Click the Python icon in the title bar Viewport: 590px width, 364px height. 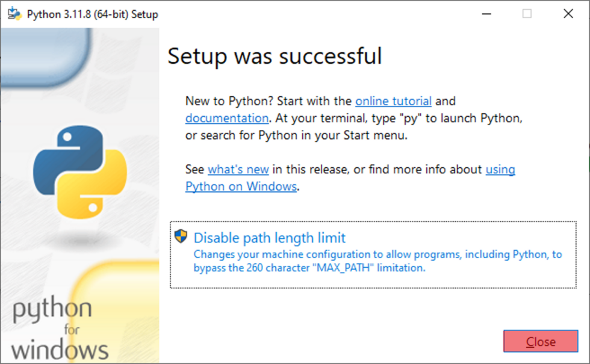point(13,13)
